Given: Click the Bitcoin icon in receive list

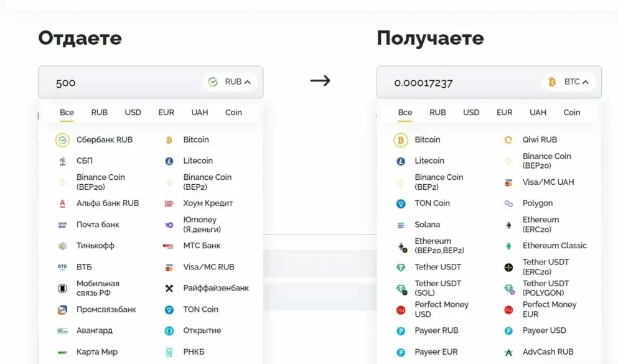Looking at the screenshot, I should [x=401, y=140].
